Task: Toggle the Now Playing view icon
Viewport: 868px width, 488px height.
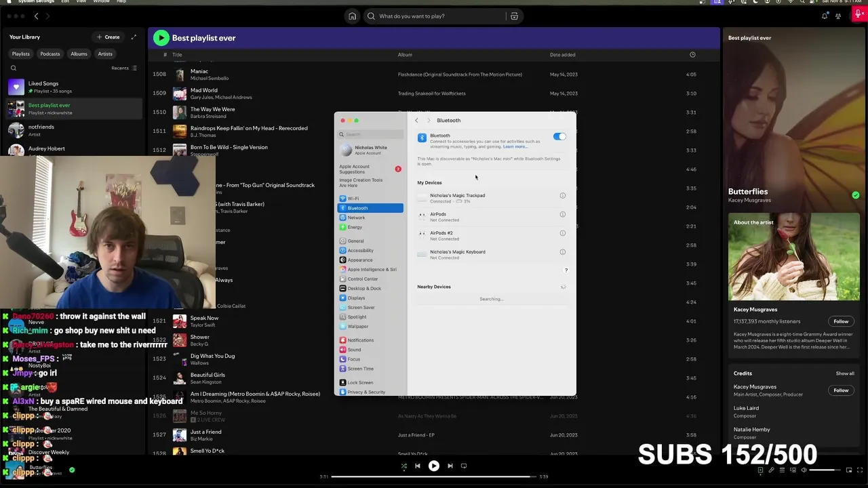Action: point(760,470)
